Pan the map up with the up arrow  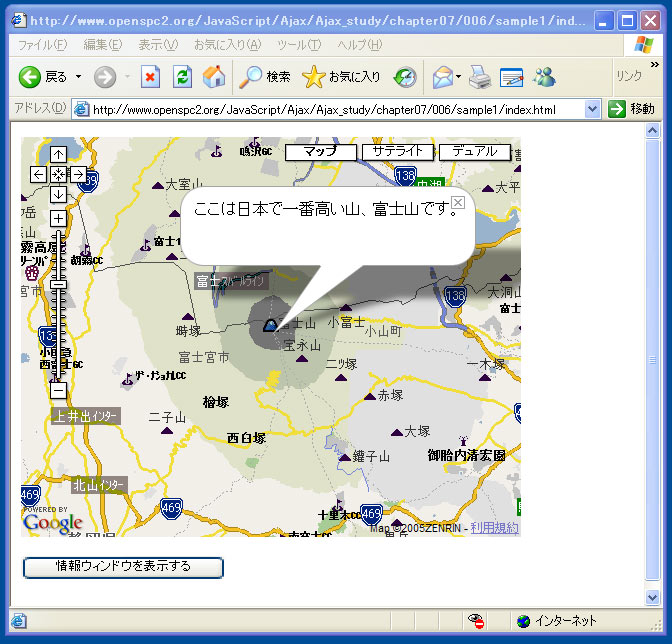pos(59,155)
